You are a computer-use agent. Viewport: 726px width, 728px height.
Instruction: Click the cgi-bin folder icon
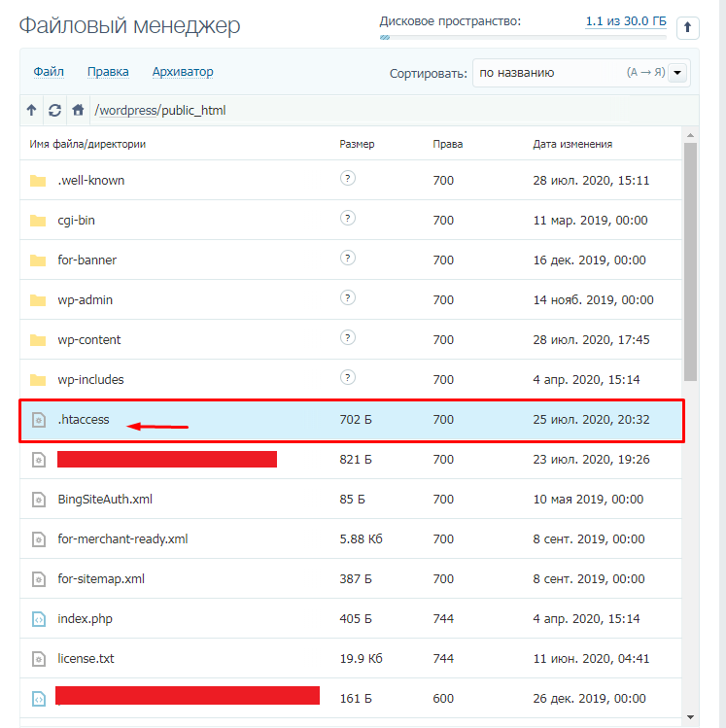point(38,221)
